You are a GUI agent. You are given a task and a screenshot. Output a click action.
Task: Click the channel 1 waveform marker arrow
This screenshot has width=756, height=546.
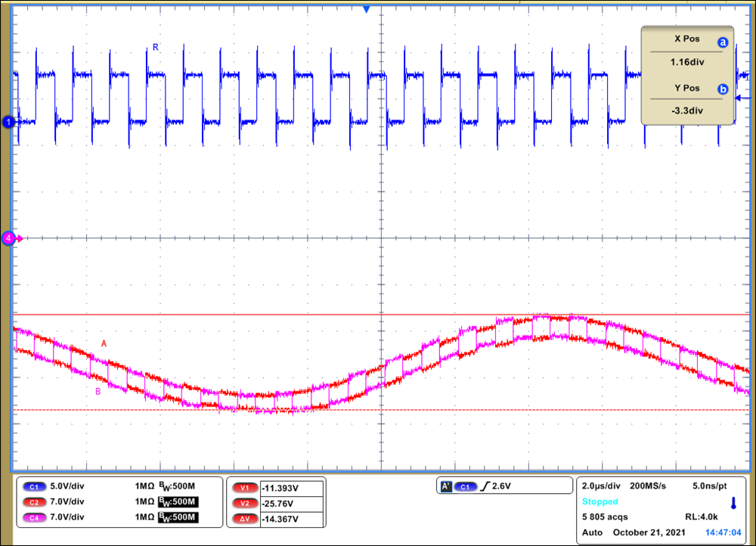coord(8,120)
